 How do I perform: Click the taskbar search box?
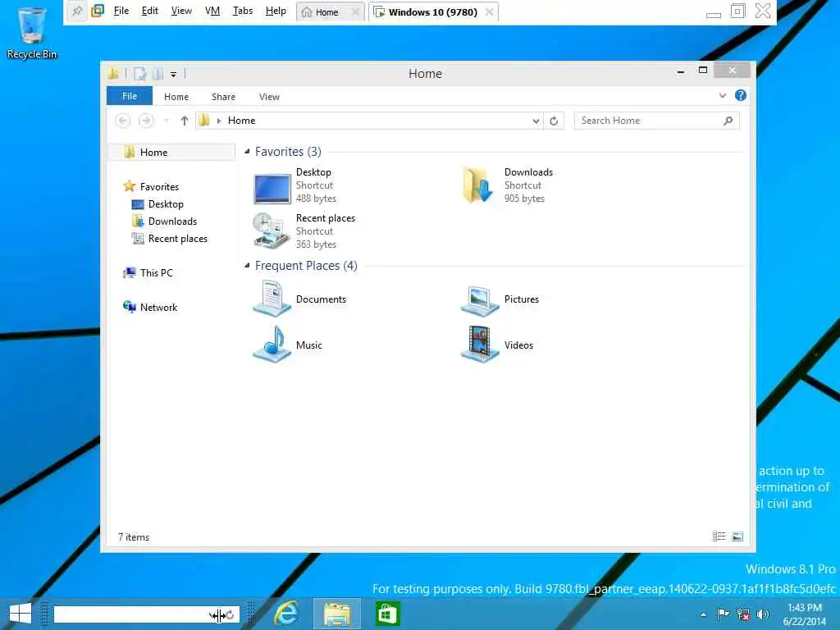click(146, 614)
